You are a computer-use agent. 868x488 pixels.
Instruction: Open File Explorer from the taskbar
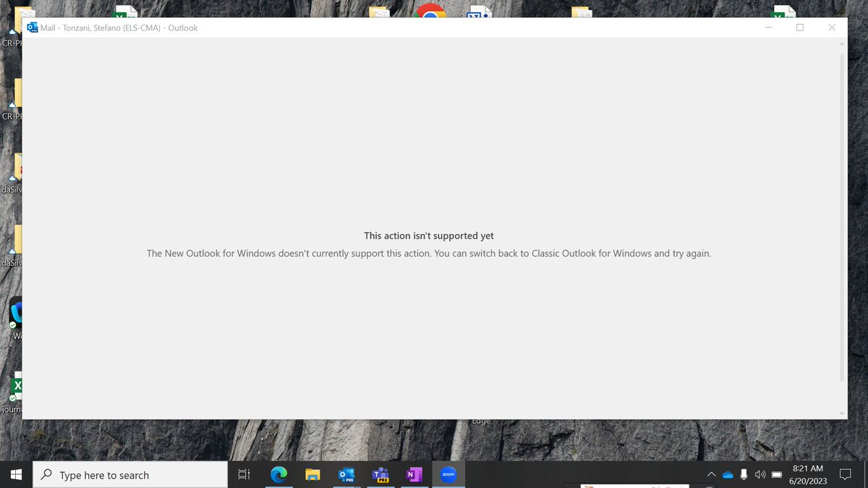312,475
